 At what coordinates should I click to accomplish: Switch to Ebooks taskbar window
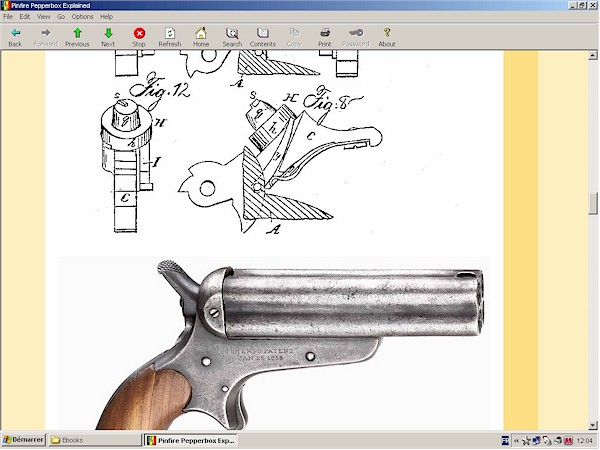(x=95, y=440)
